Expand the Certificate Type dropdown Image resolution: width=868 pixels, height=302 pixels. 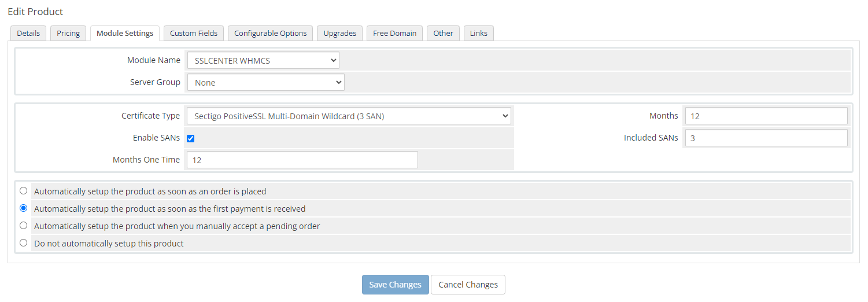click(349, 116)
